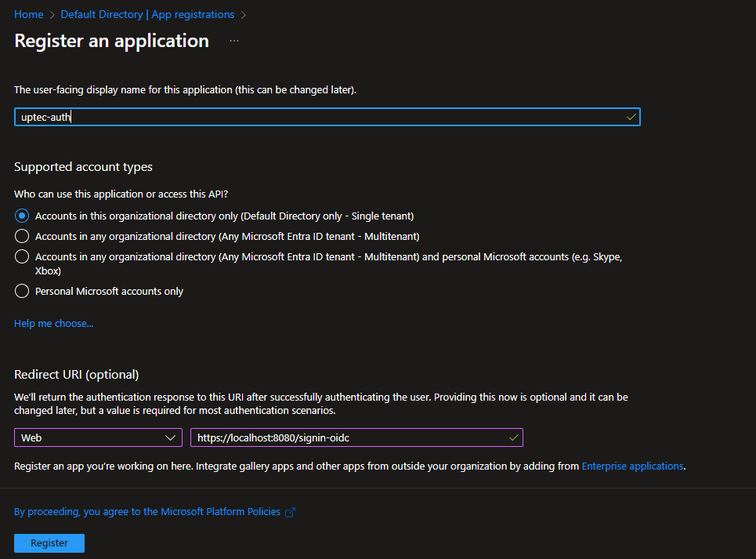756x559 pixels.
Task: Click the validation checkmark in Redirect URI field
Action: [514, 437]
